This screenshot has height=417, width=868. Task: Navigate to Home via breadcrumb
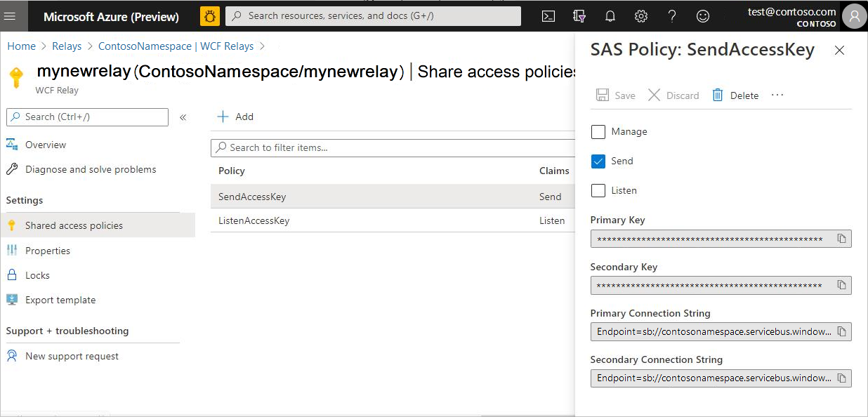point(21,46)
